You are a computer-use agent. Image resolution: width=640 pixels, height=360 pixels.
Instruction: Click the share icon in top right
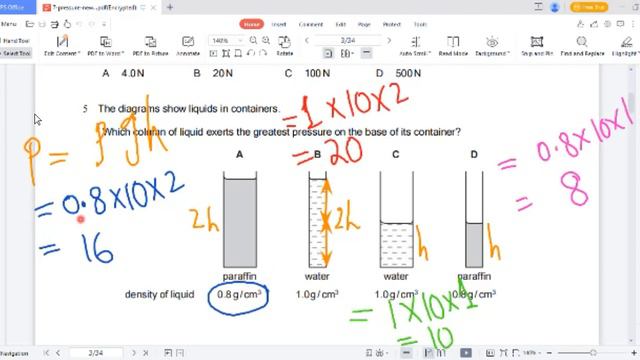click(594, 24)
